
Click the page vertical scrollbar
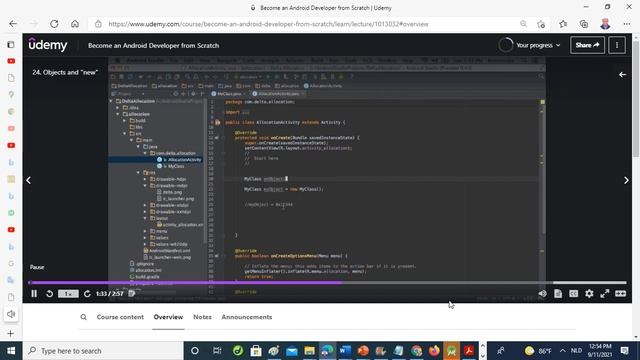[636, 98]
